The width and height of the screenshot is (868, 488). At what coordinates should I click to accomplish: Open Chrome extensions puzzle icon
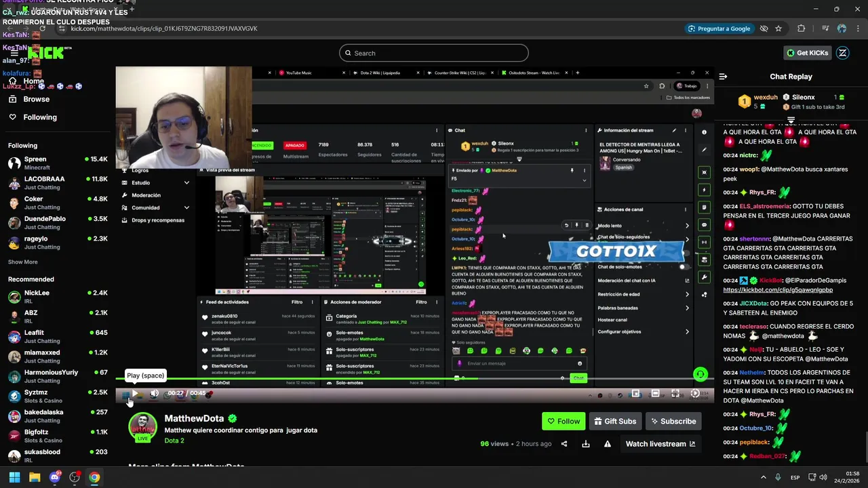pos(802,28)
